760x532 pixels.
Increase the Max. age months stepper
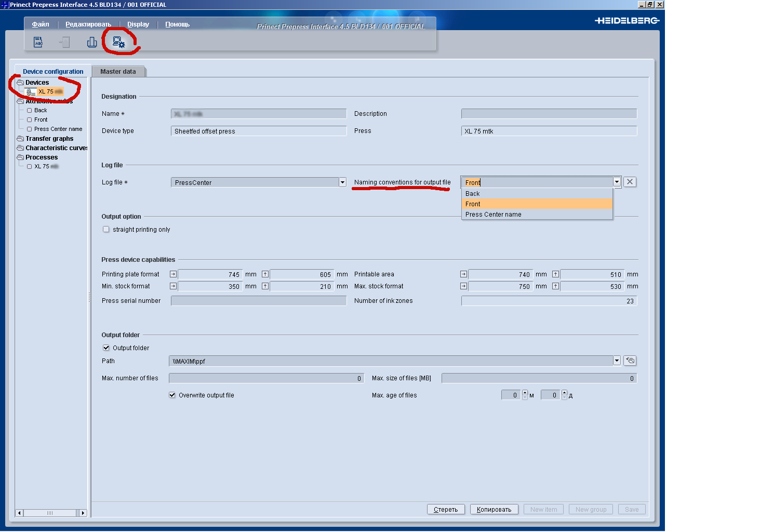[x=525, y=392]
